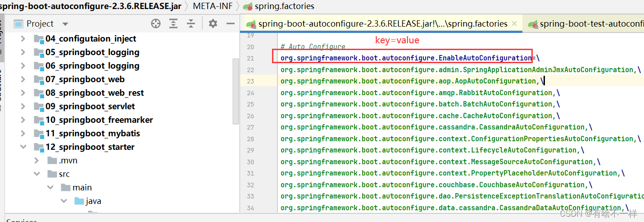Click the Project panel header icon
This screenshot has width=644, height=222.
tap(18, 24)
